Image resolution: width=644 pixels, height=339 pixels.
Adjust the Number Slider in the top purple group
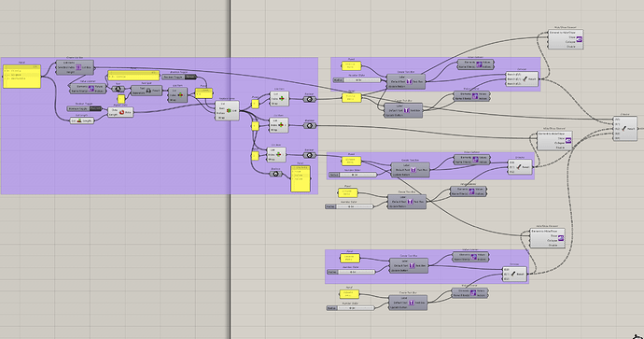[357, 80]
